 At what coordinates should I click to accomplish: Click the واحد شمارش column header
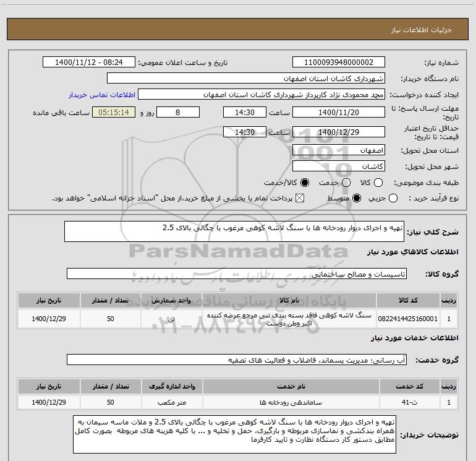171,300
